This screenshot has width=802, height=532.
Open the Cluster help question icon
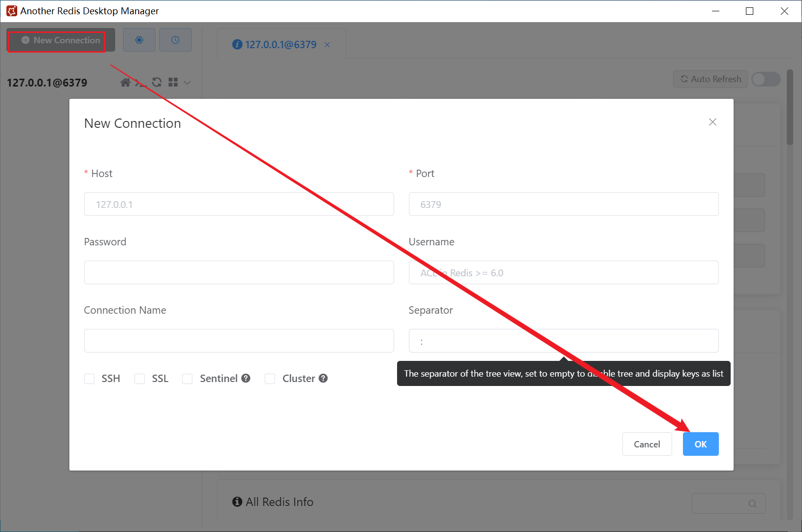[x=323, y=378]
